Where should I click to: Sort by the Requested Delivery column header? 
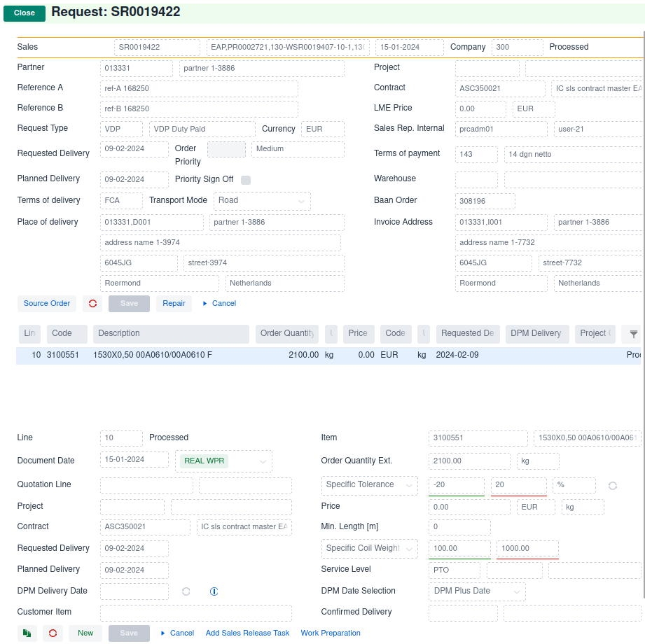pyautogui.click(x=468, y=333)
